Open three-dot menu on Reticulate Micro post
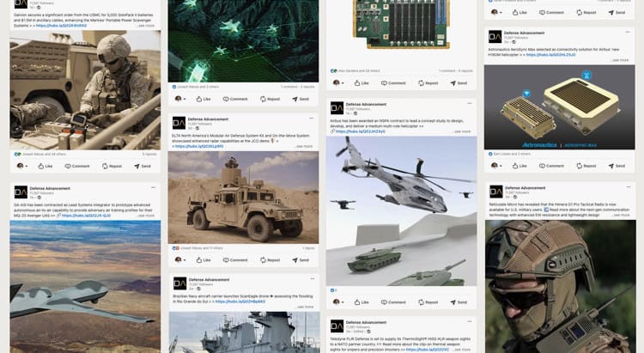 tap(629, 187)
